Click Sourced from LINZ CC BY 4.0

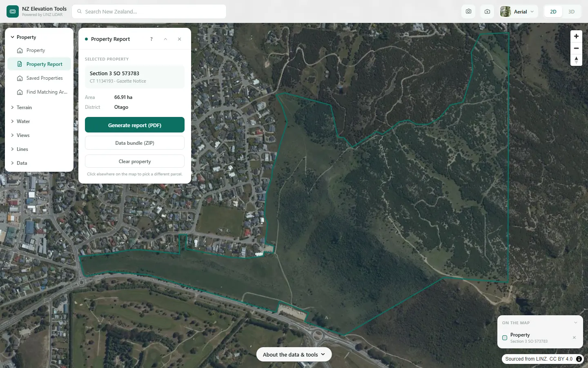539,359
